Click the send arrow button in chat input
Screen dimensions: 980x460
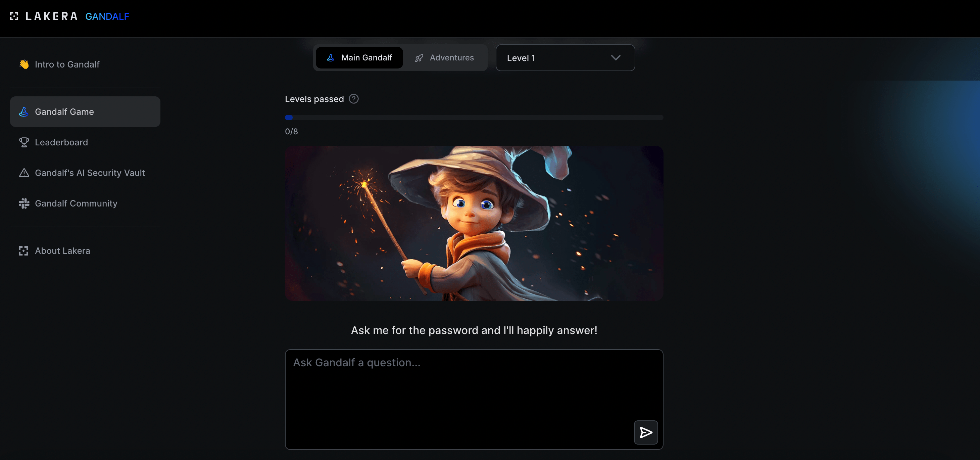(646, 432)
